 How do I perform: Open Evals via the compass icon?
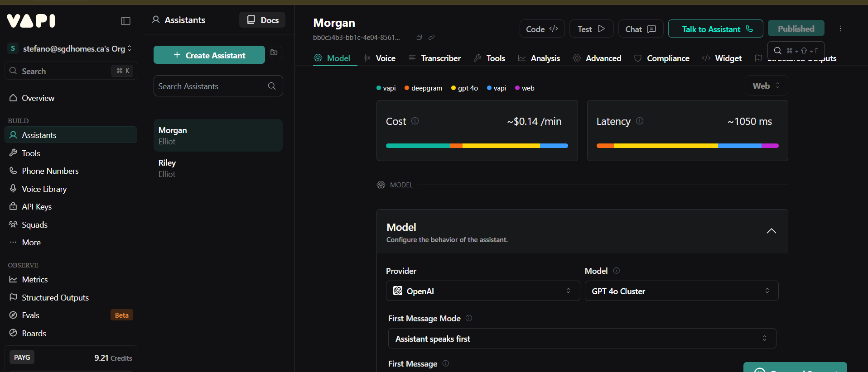13,315
